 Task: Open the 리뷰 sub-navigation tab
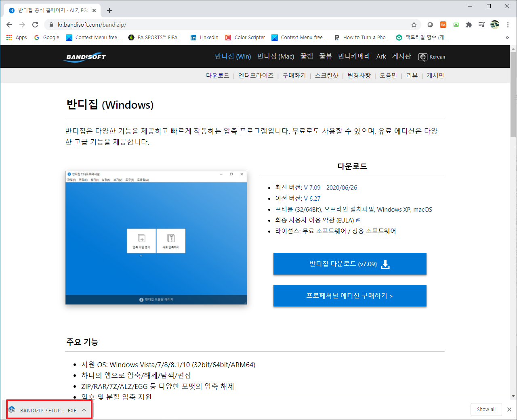[412, 76]
